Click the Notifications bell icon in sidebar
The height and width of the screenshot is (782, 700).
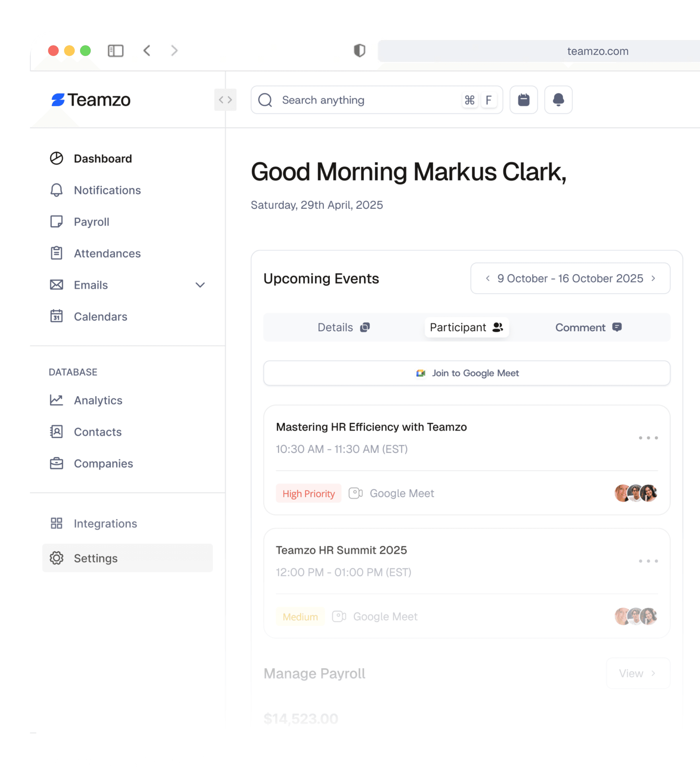click(57, 190)
